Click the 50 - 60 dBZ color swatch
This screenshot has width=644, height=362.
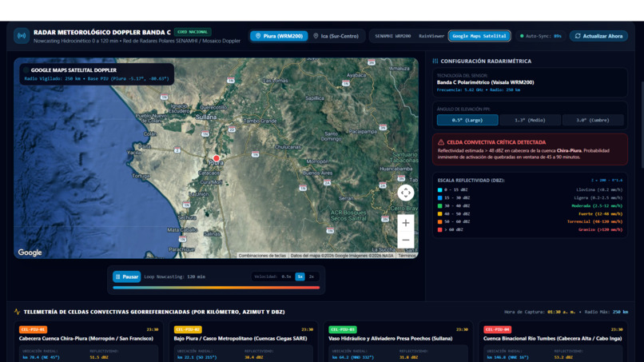click(440, 221)
